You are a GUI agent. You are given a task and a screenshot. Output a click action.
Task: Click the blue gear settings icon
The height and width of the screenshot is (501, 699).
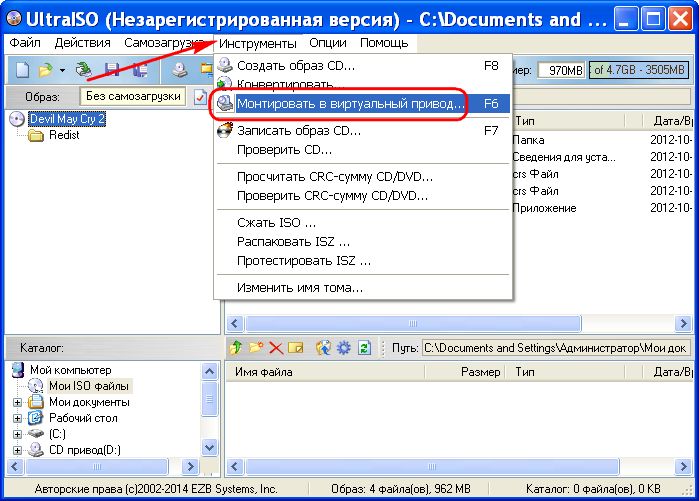tap(343, 348)
